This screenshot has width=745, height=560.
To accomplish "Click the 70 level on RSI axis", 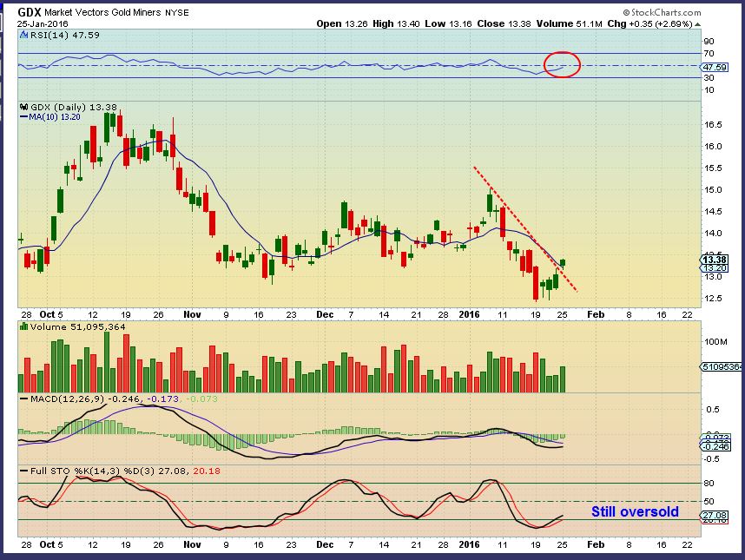I will click(x=709, y=53).
